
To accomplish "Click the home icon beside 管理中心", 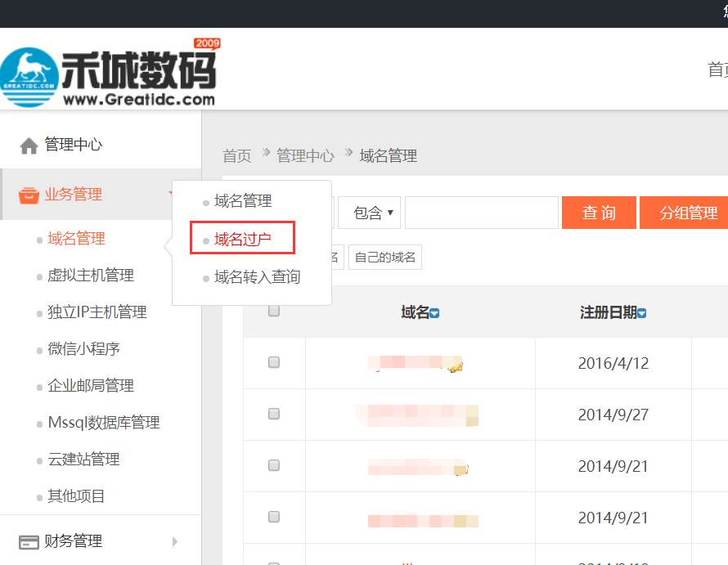I will pyautogui.click(x=30, y=144).
